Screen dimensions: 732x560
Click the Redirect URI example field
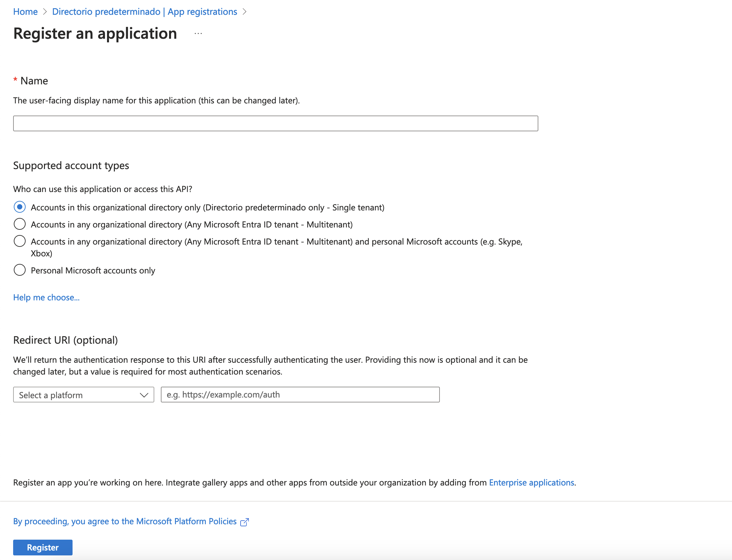pyautogui.click(x=300, y=395)
